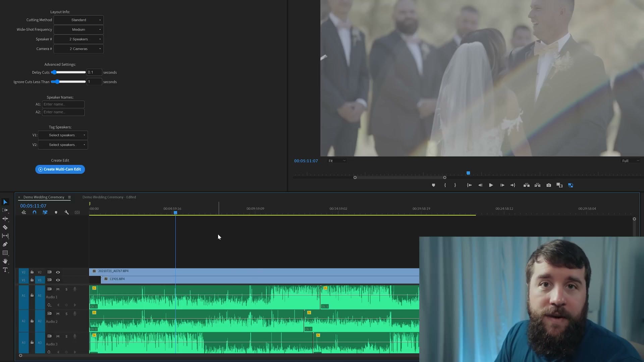
Task: Toggle sync lock on A1 track
Action: (x=49, y=289)
